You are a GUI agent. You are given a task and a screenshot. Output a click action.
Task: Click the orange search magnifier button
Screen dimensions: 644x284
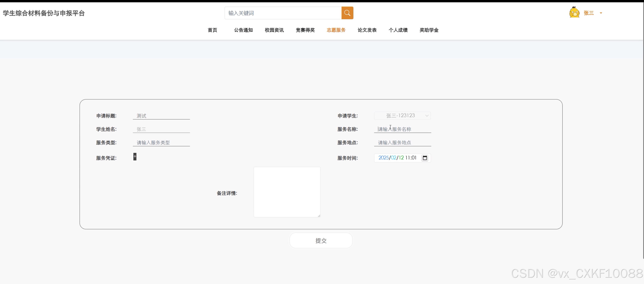click(347, 13)
